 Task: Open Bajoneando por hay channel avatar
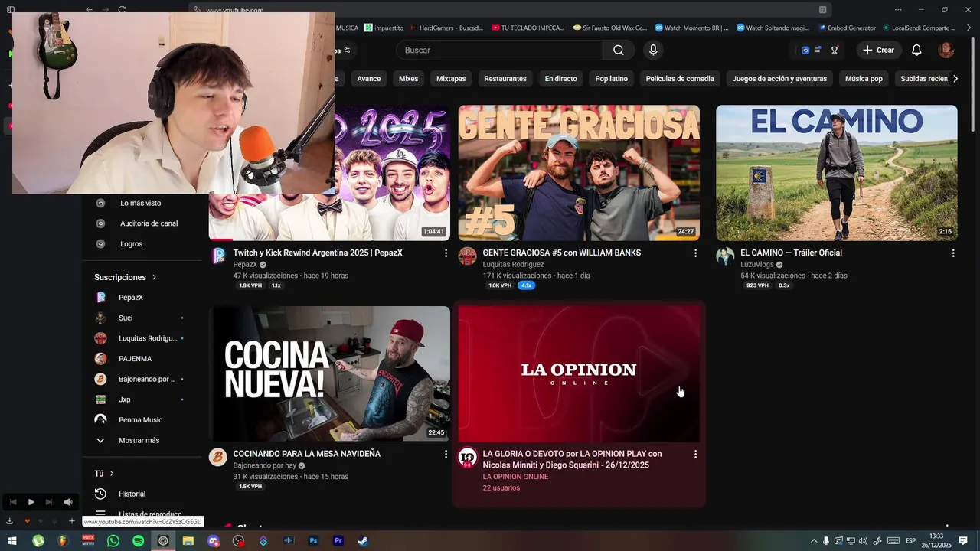[218, 457]
